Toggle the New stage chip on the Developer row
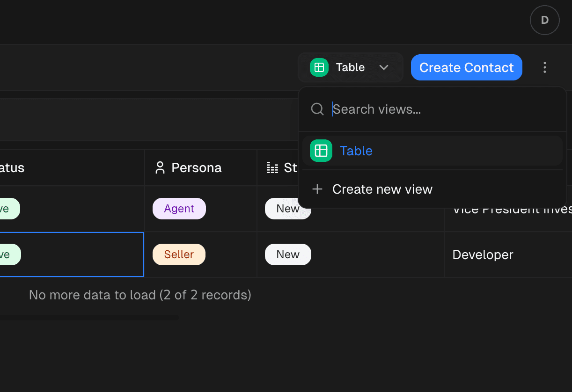Image resolution: width=572 pixels, height=392 pixels. pyautogui.click(x=287, y=254)
